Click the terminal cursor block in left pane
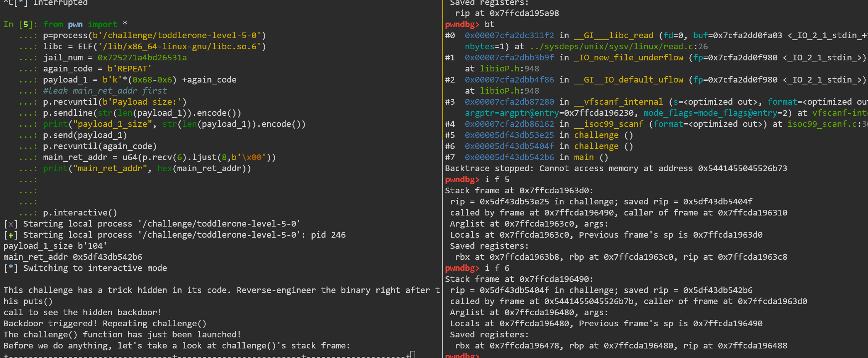 coord(413,355)
